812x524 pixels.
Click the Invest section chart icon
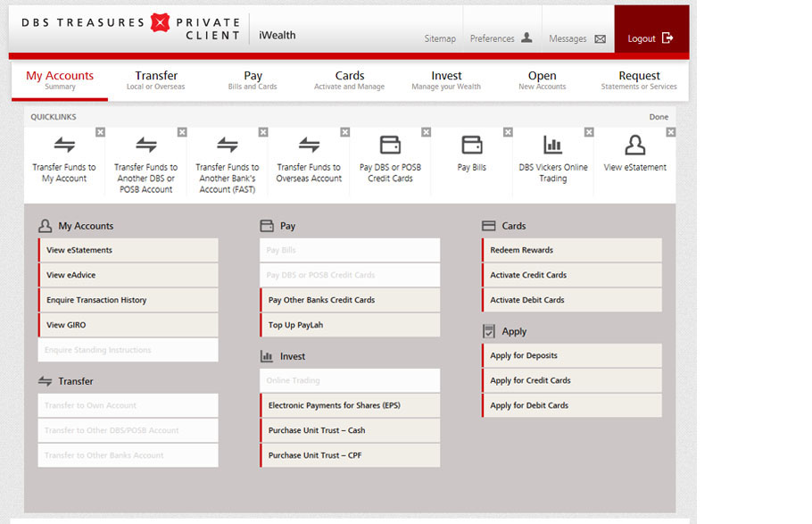click(x=267, y=356)
